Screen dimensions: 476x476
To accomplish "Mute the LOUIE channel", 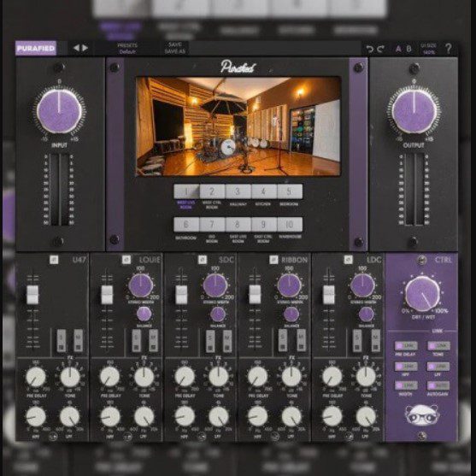I will 153,341.
